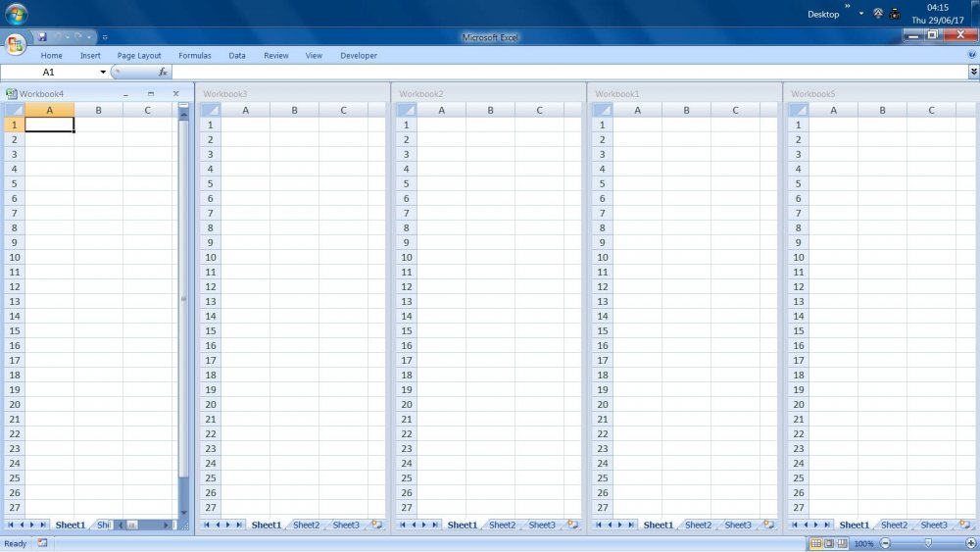Select row 10 header in Workbook2
The width and height of the screenshot is (980, 552).
(407, 258)
